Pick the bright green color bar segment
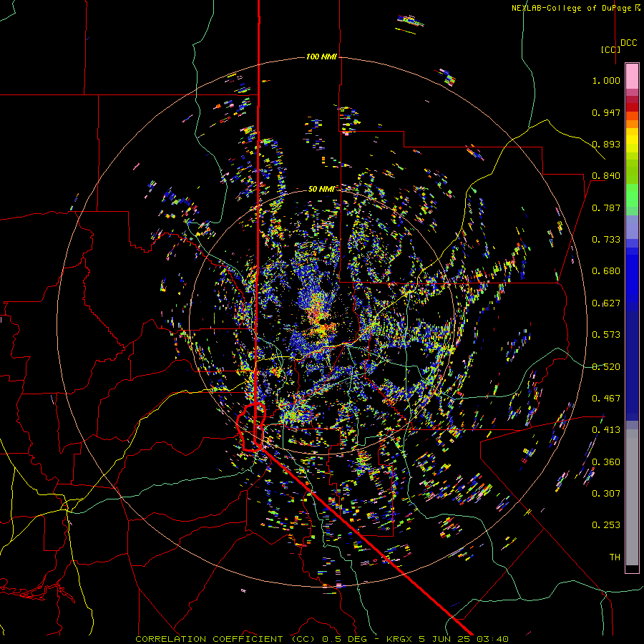The width and height of the screenshot is (644, 644). tap(632, 196)
